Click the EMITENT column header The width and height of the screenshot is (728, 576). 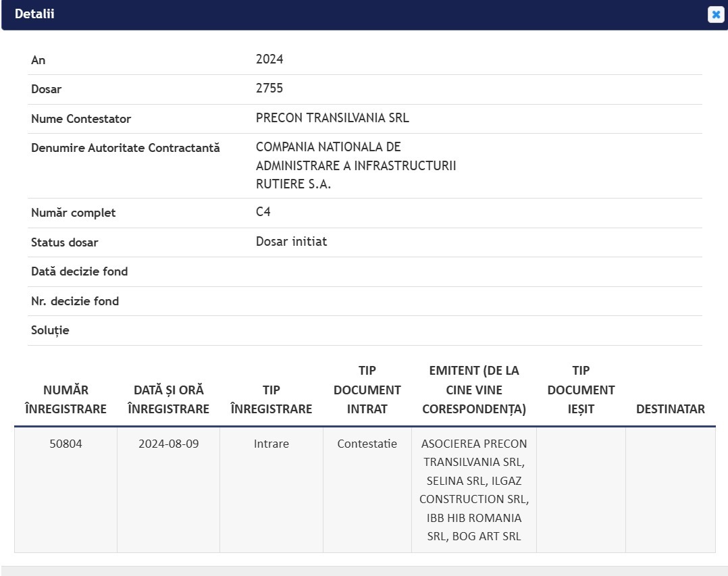pyautogui.click(x=474, y=390)
